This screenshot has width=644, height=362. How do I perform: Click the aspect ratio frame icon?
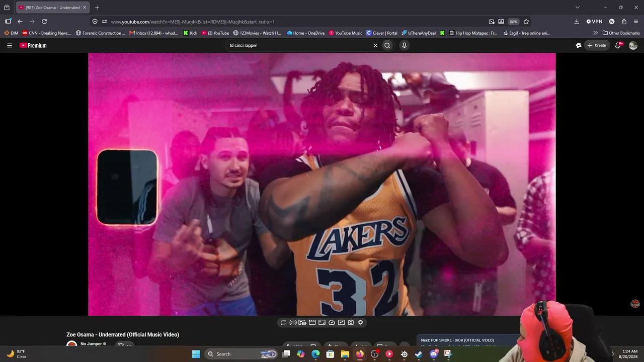[322, 322]
